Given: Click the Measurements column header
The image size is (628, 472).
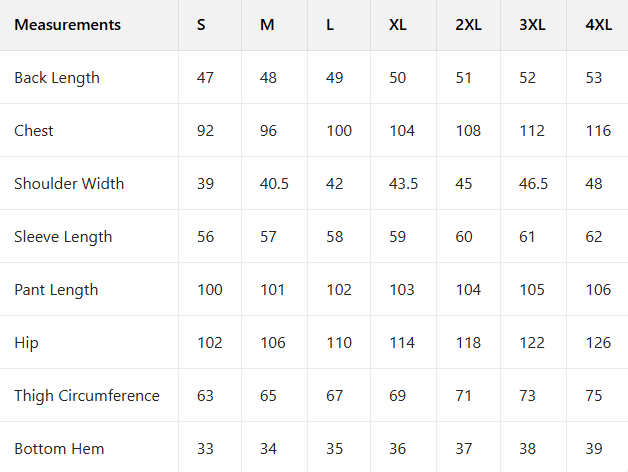Looking at the screenshot, I should pos(67,25).
